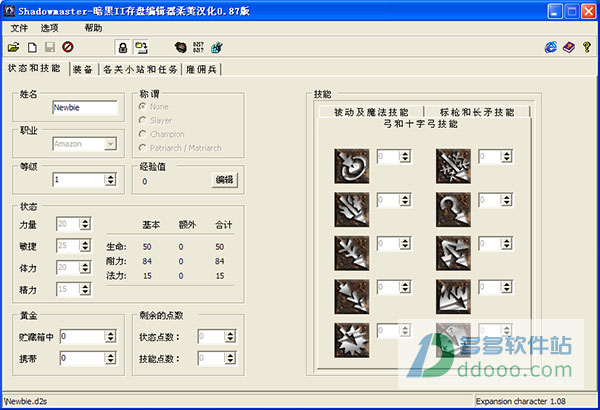This screenshot has height=410, width=600.
Task: Select the Champion title radio button
Action: [143, 134]
